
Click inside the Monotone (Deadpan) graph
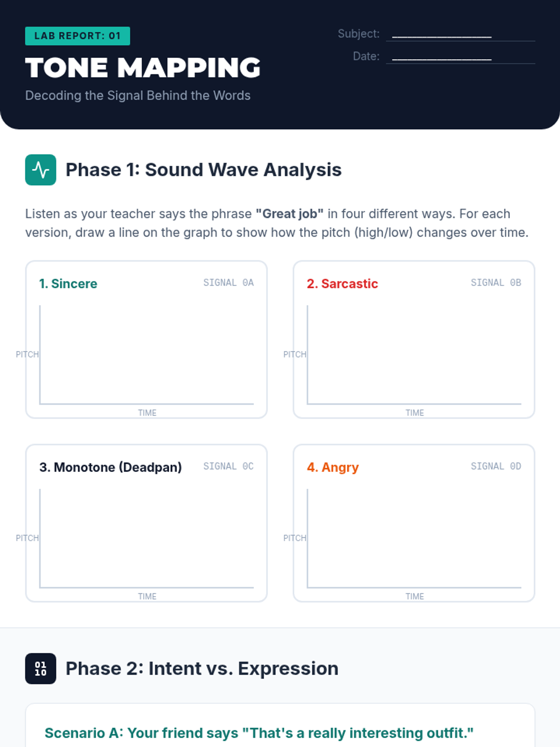tap(147, 538)
